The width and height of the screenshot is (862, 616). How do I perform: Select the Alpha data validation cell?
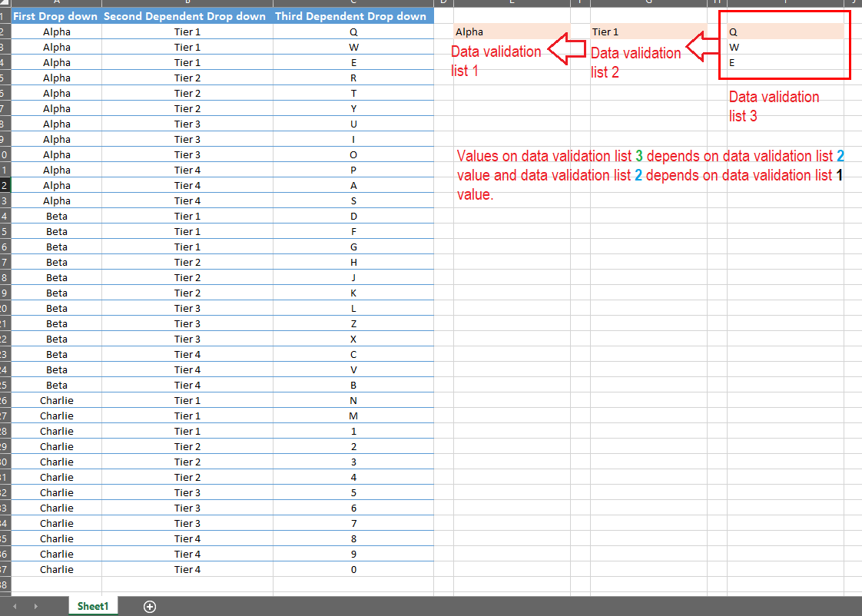512,31
